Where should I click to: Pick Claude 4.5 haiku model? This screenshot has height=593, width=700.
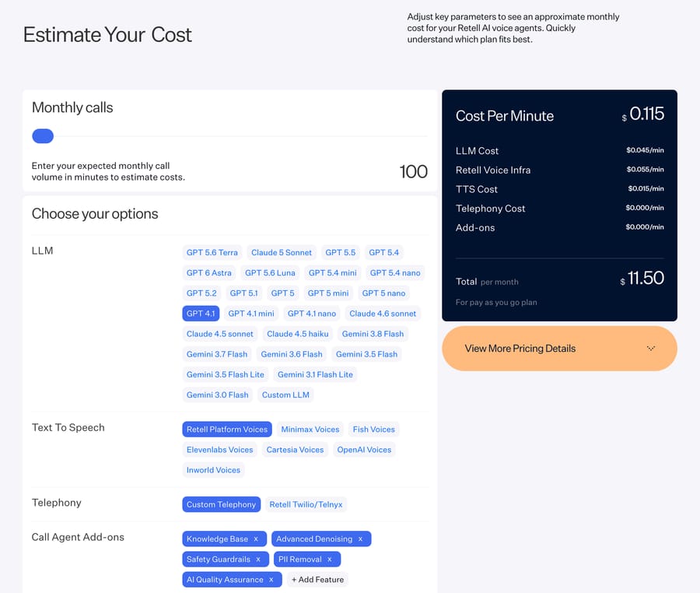click(297, 334)
